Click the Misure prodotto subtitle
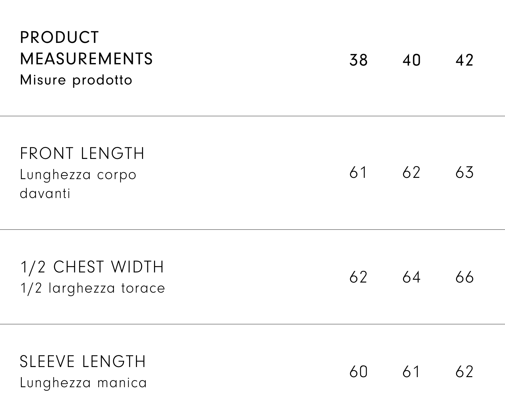This screenshot has width=505, height=420. tap(76, 80)
